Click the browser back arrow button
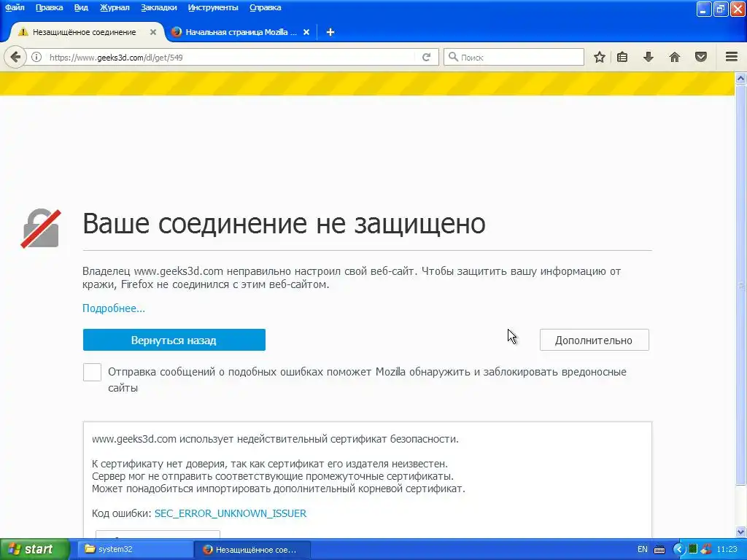The height and width of the screenshot is (560, 747). 15,57
